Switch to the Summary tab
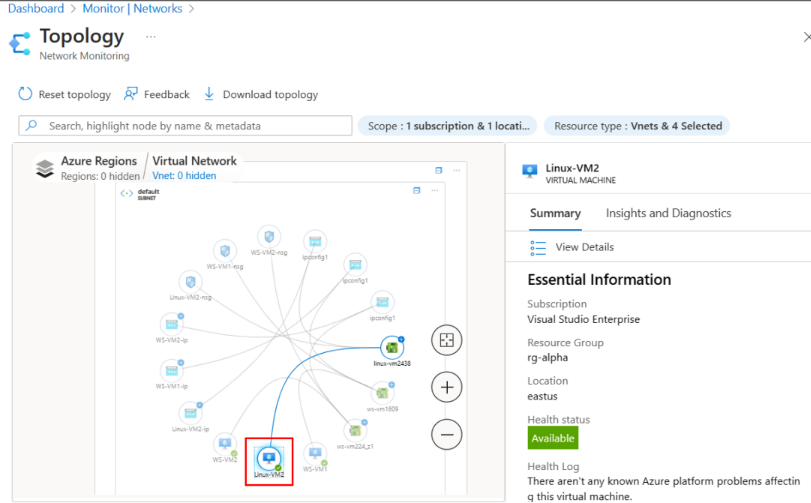 [555, 213]
